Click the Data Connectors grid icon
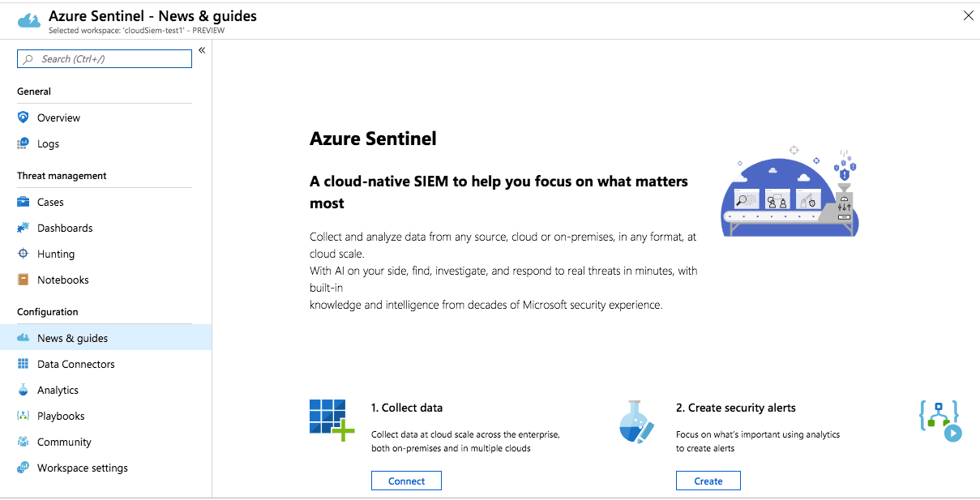The height and width of the screenshot is (500, 980). tap(23, 364)
